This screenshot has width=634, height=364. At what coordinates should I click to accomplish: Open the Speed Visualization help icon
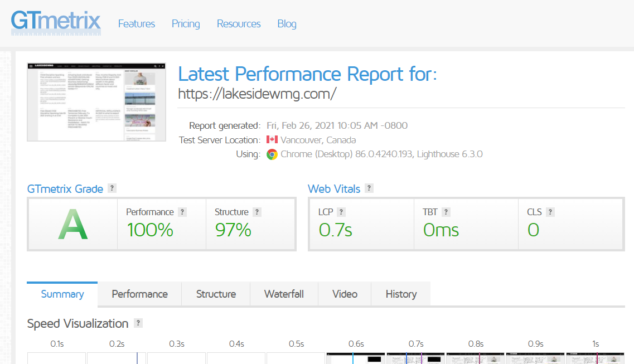pos(138,323)
